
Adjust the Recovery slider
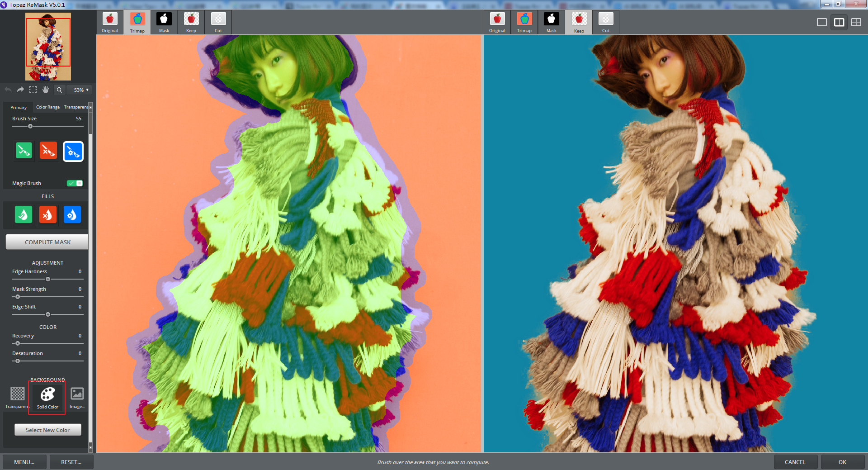(x=47, y=343)
